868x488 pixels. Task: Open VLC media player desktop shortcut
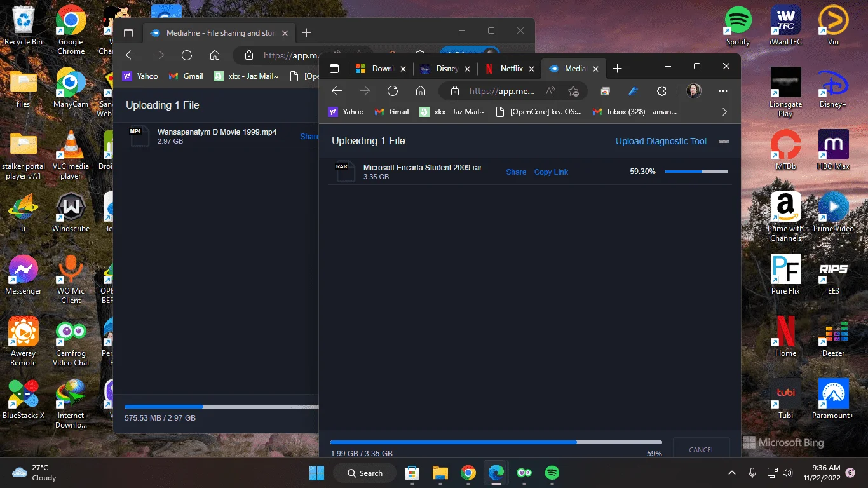click(71, 155)
